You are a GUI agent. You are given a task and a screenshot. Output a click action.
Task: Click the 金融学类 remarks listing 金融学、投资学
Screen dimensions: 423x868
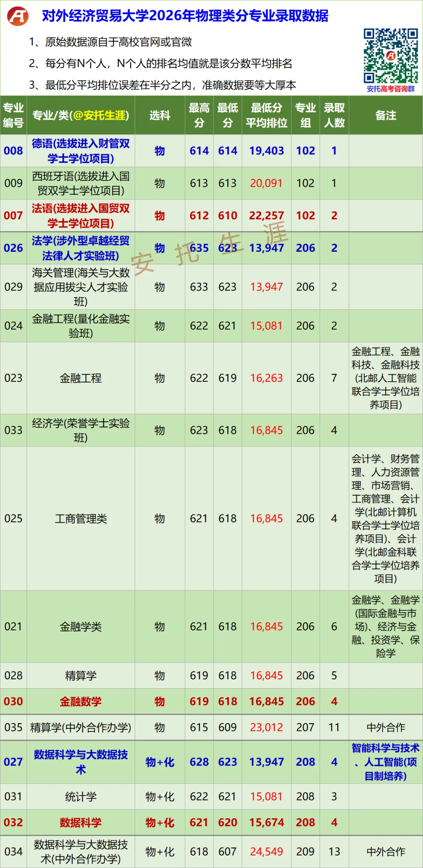coord(386,627)
